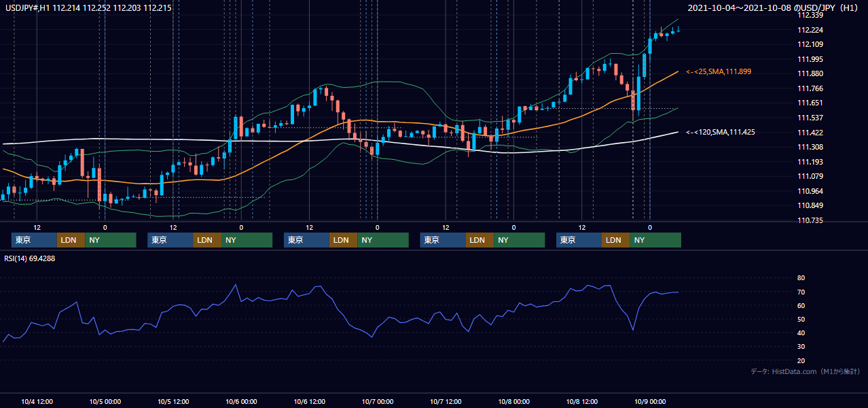This screenshot has height=408, width=868.
Task: Click RSI scale value 80
Action: tap(801, 278)
